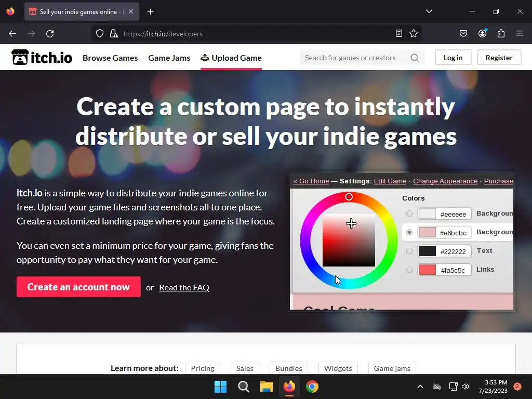Image resolution: width=532 pixels, height=399 pixels.
Task: Open the Firefox account icon
Action: click(482, 33)
